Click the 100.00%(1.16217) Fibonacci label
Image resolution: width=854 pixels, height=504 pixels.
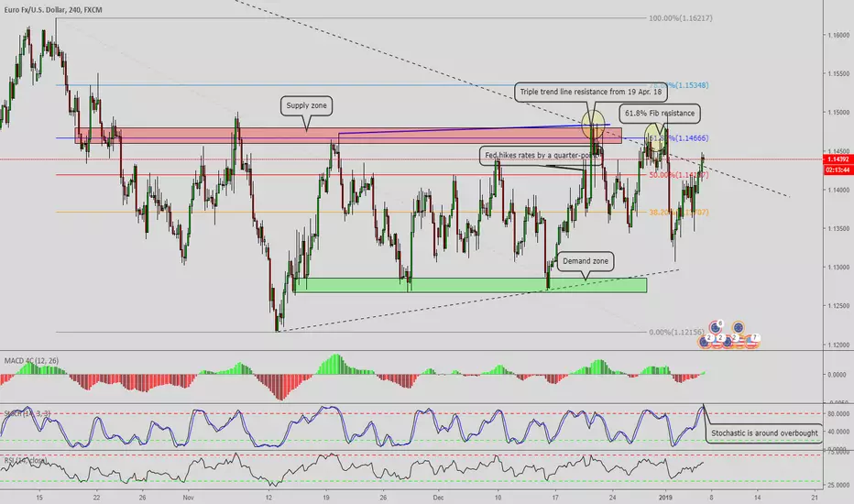click(x=680, y=18)
